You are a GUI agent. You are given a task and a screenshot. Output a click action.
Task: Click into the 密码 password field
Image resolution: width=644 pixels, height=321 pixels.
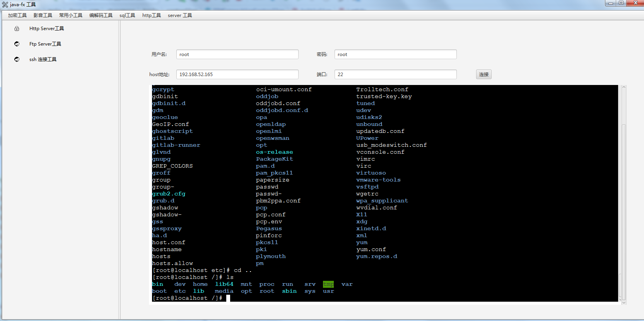395,54
